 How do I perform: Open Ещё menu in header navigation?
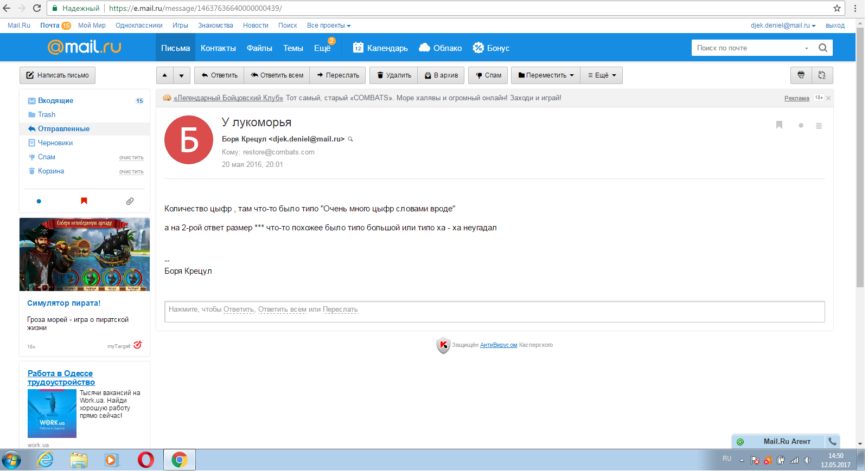pos(322,48)
